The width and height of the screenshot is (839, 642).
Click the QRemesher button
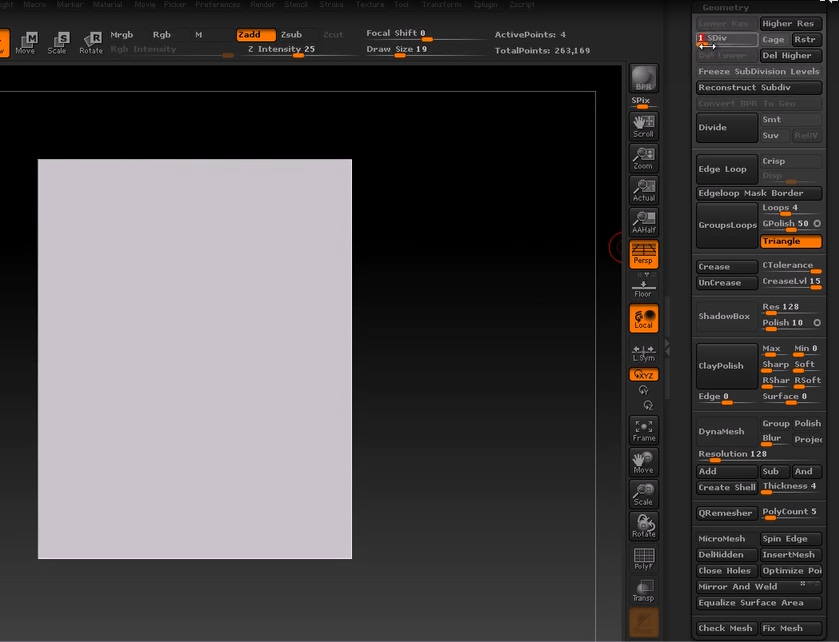pyautogui.click(x=727, y=513)
